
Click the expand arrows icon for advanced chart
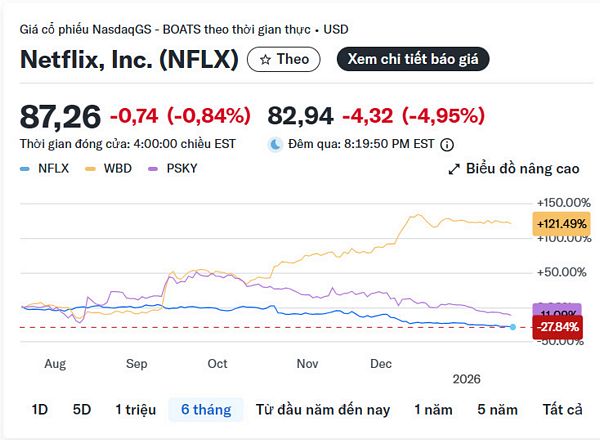(x=454, y=169)
